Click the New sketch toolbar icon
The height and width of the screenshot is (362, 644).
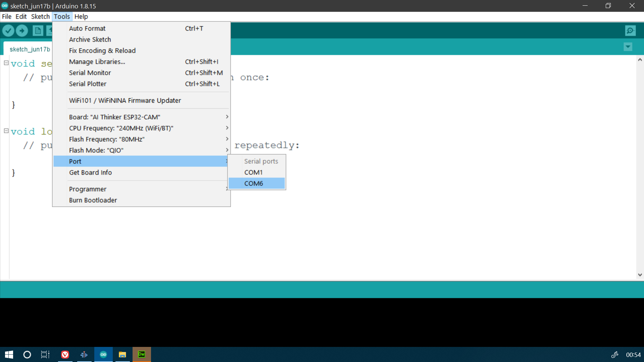pyautogui.click(x=38, y=31)
